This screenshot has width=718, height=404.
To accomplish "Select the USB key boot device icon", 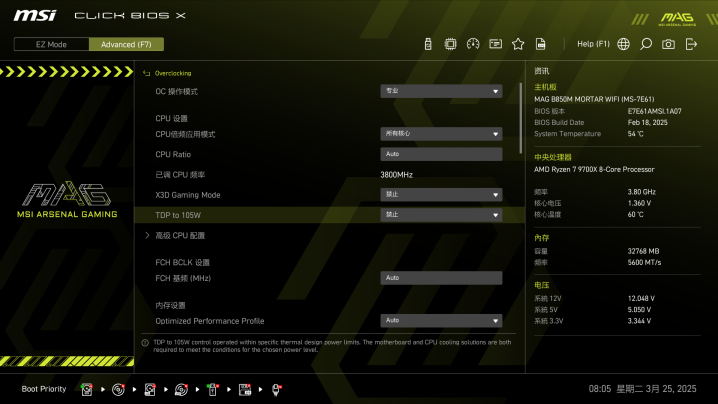I will point(212,389).
